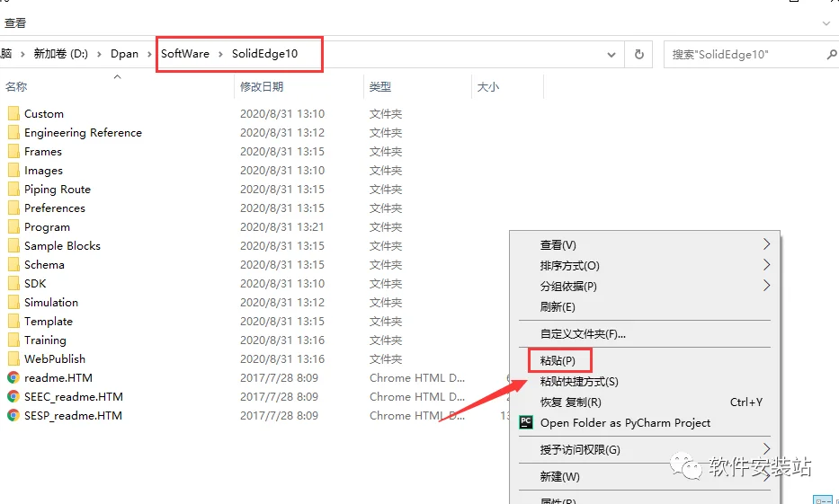Open the 新建(W) menu entry
Image resolution: width=839 pixels, height=504 pixels.
coord(559,476)
